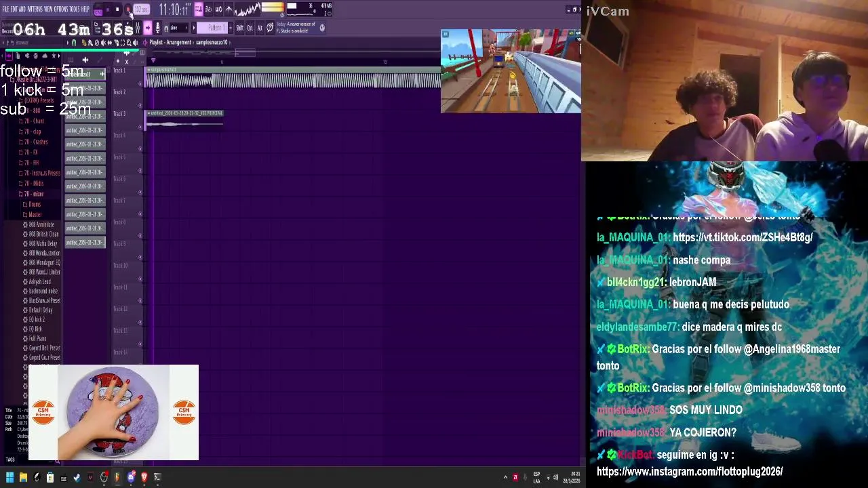Click the transport Stop button
This screenshot has width=868, height=488.
pyautogui.click(x=117, y=9)
